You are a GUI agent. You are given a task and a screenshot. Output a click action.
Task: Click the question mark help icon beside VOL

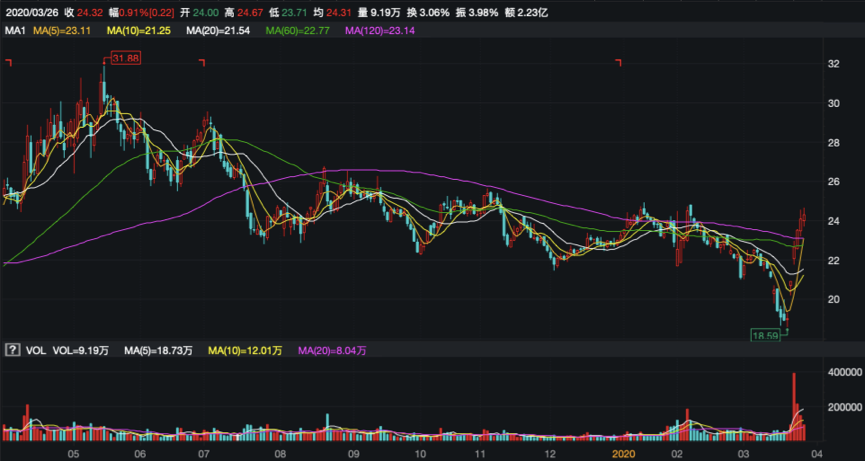coord(12,351)
